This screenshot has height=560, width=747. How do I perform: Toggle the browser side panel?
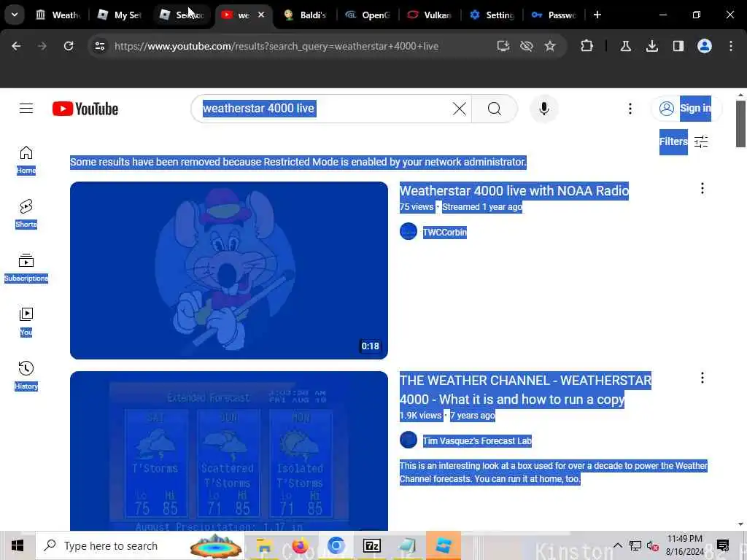(x=678, y=46)
